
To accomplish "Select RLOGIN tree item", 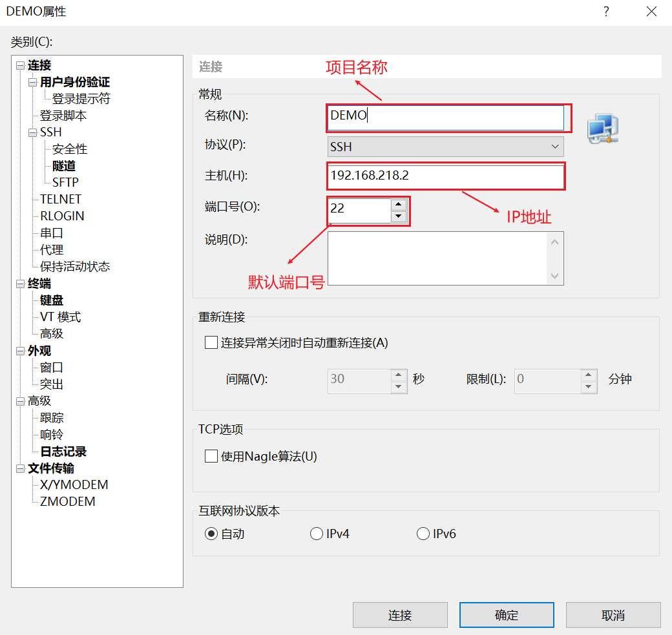I will point(62,216).
